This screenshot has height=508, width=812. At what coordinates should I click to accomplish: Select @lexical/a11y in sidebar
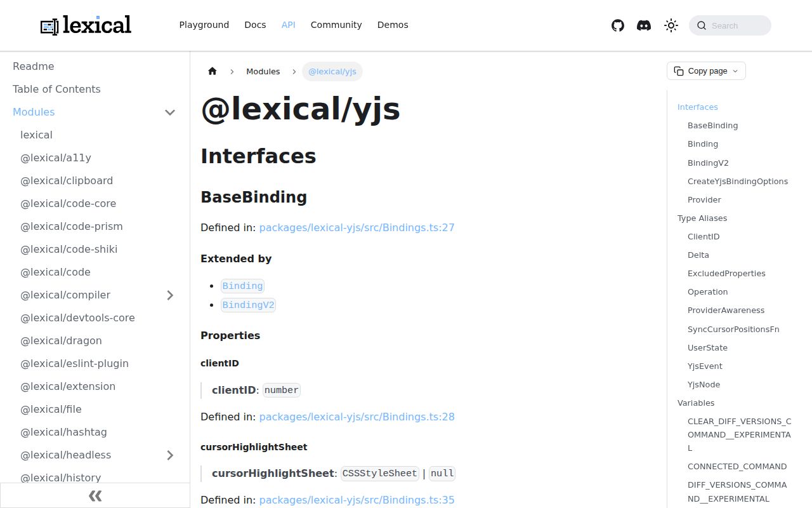coord(56,157)
